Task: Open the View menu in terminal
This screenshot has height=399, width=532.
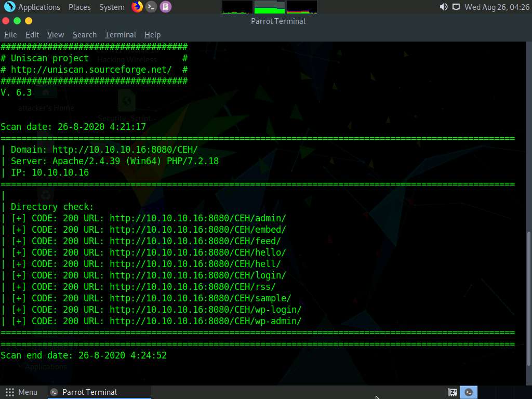Action: click(x=56, y=35)
